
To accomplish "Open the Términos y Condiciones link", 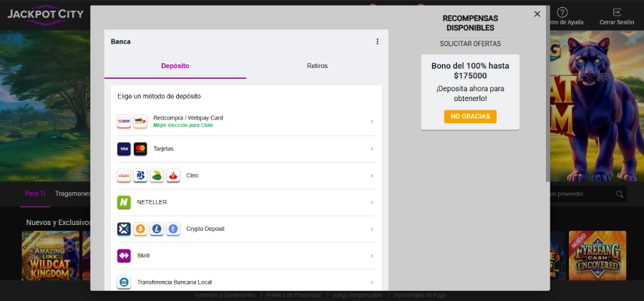I will 224,295.
